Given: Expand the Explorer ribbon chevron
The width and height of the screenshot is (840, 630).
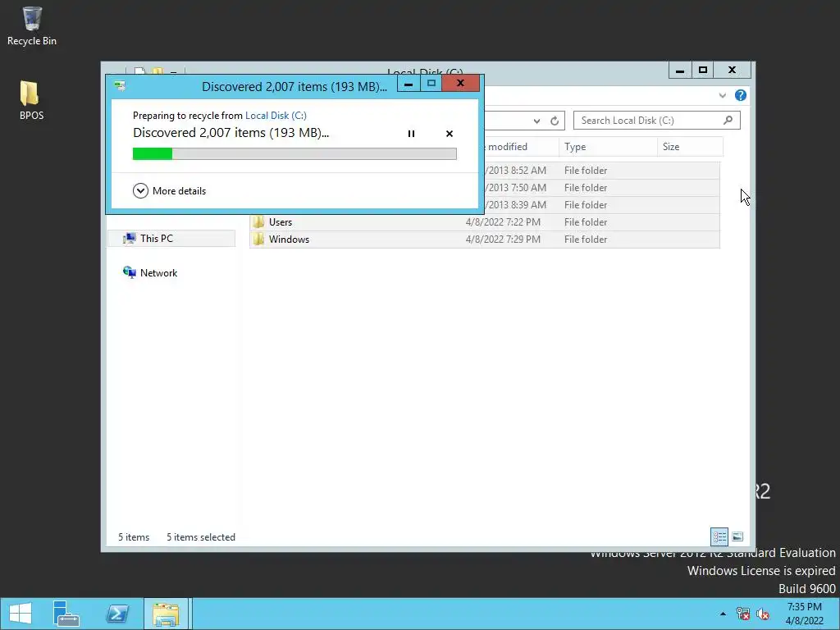Looking at the screenshot, I should click(x=722, y=95).
